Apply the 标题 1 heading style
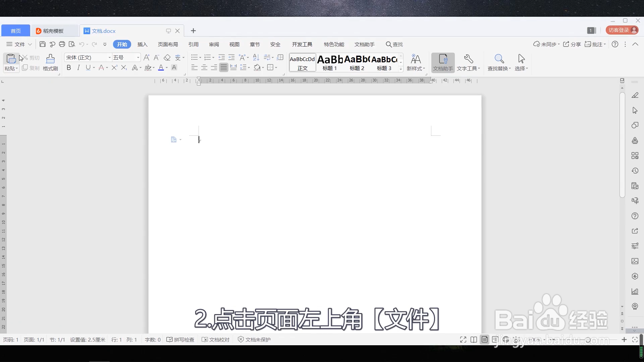This screenshot has width=644, height=362. 329,62
